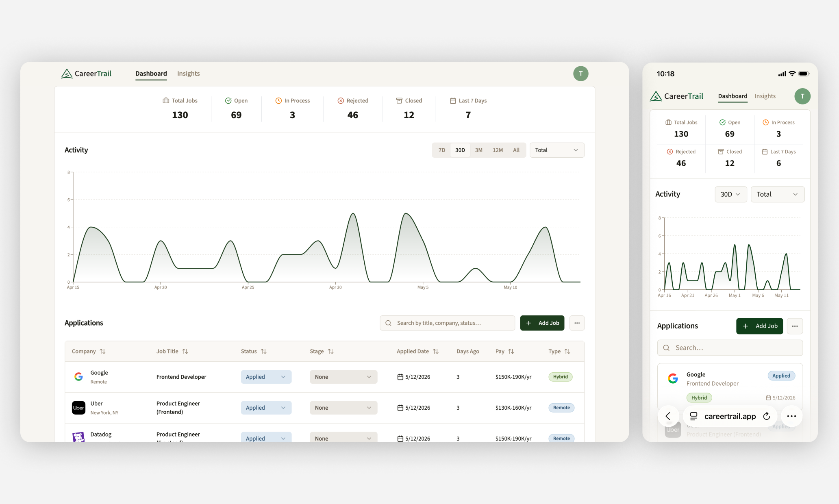
Task: Open the mobile Total activity dropdown
Action: [777, 194]
